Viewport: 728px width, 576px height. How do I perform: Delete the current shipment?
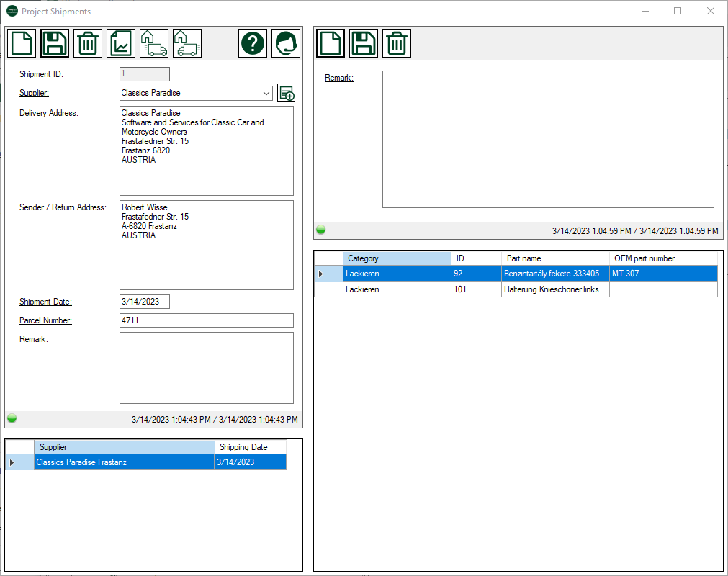tap(88, 43)
